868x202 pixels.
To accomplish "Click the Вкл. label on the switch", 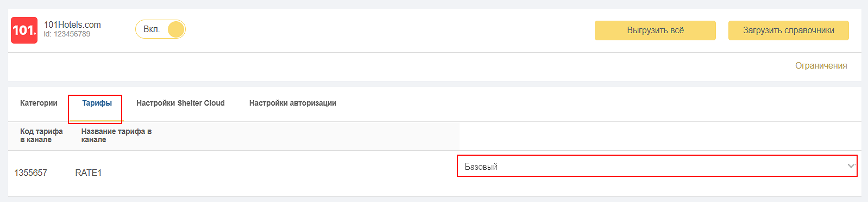I will pyautogui.click(x=152, y=29).
